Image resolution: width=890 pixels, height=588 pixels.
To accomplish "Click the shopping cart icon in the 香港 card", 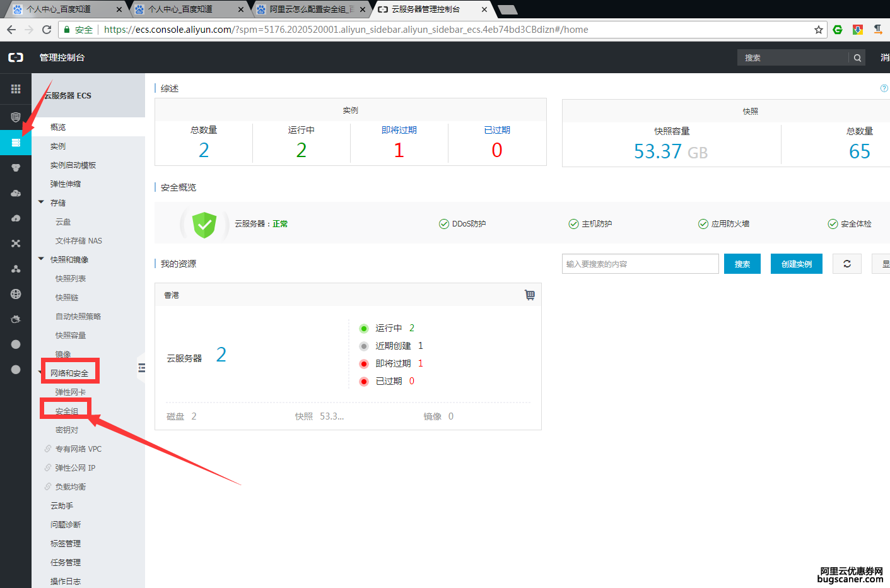I will (530, 295).
